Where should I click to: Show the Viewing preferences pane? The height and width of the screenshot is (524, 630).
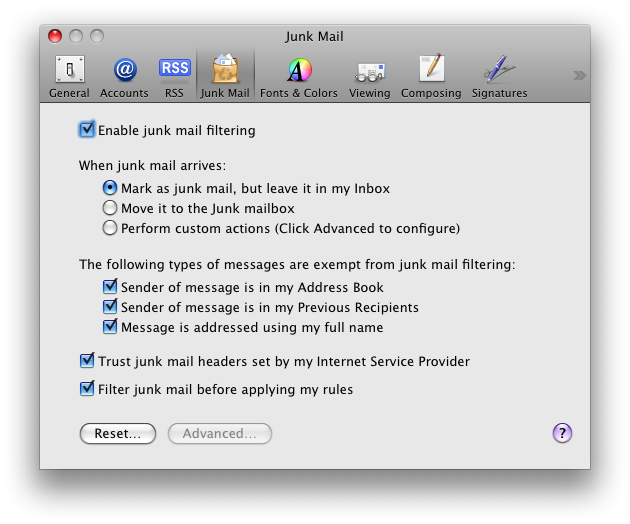point(369,76)
